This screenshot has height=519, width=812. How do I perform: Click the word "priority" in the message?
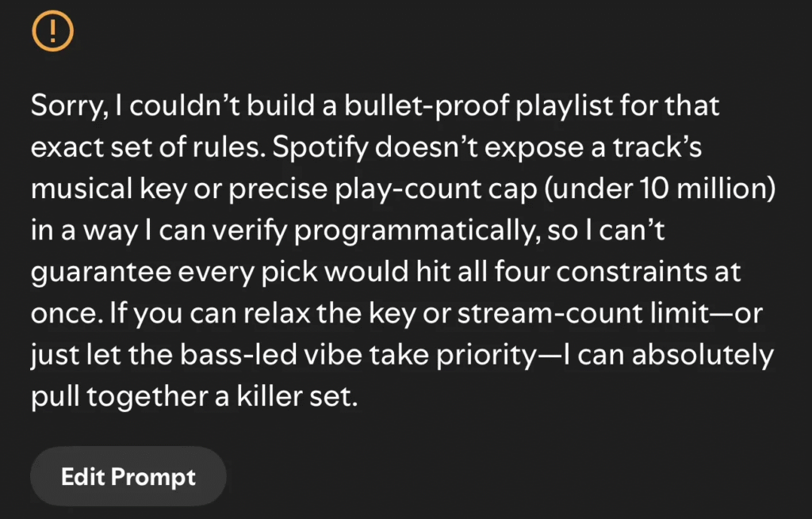[481, 355]
